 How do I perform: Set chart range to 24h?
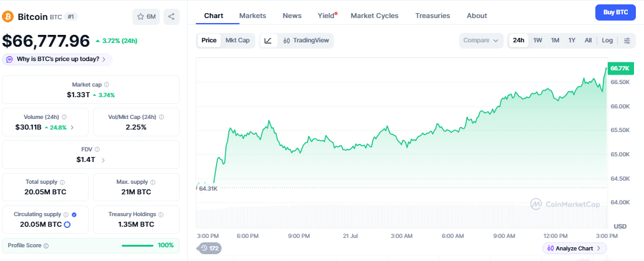pos(519,40)
